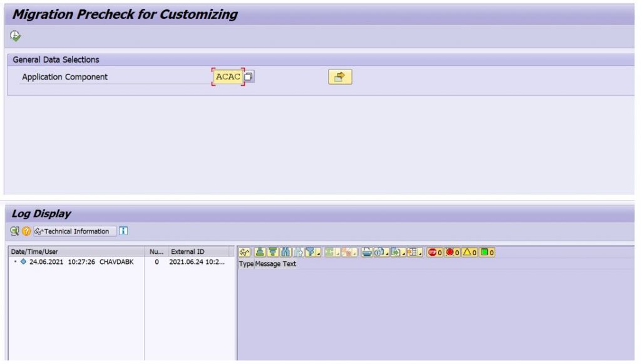Sort messages in ascending order

pos(260,253)
